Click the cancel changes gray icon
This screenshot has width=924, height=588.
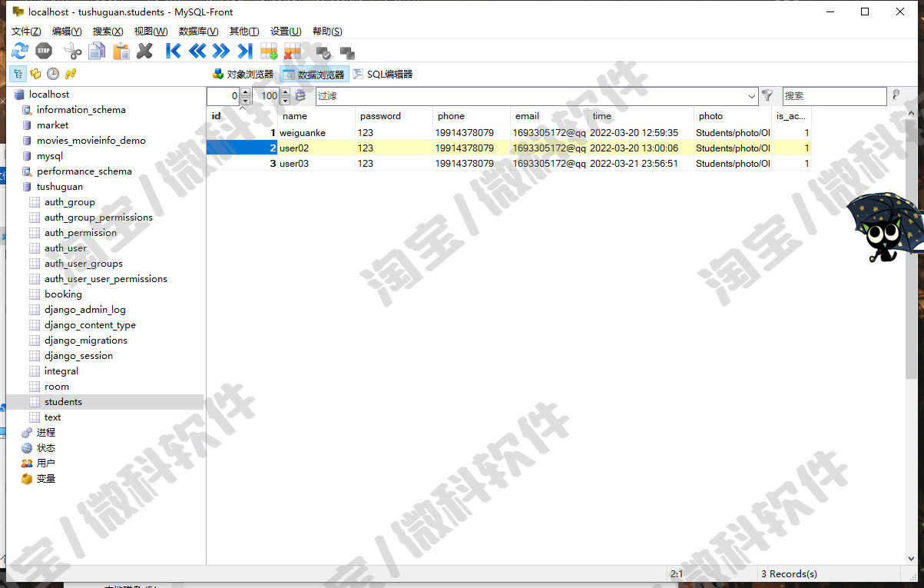347,52
